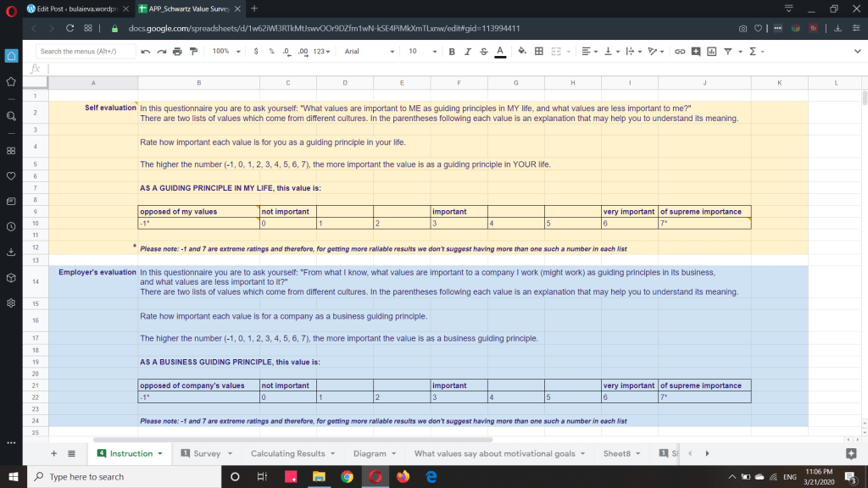Click the Search the menus field
The image size is (868, 488).
point(86,52)
